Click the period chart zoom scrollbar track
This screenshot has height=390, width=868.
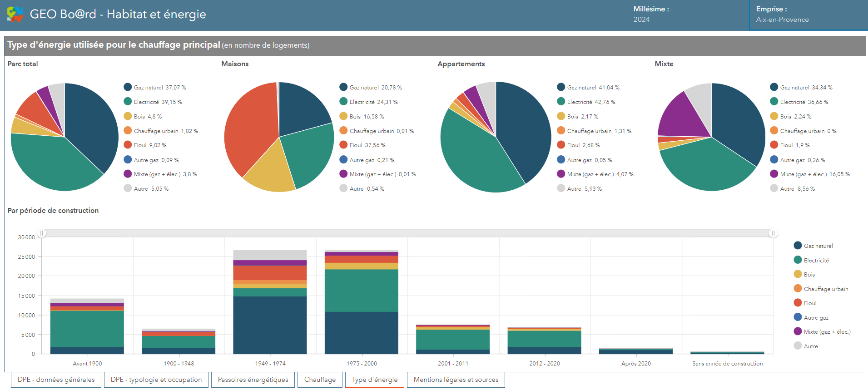click(x=407, y=233)
